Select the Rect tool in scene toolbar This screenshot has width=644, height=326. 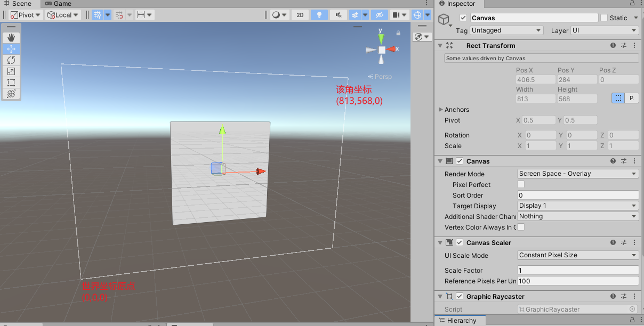[11, 83]
